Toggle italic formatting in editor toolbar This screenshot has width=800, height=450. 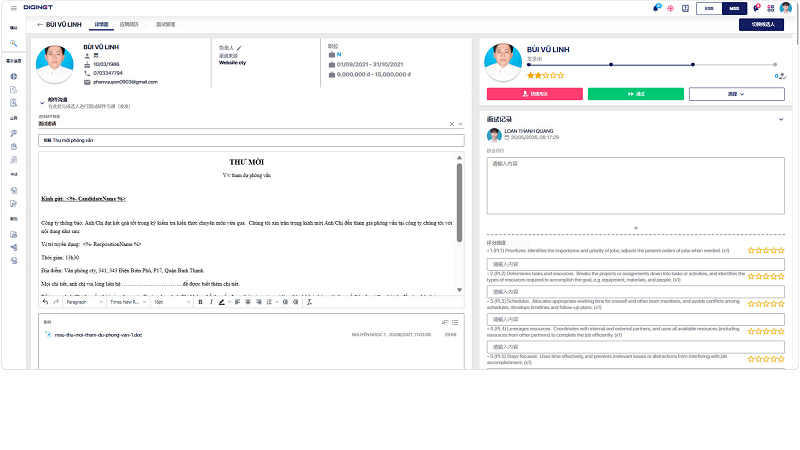[x=211, y=302]
